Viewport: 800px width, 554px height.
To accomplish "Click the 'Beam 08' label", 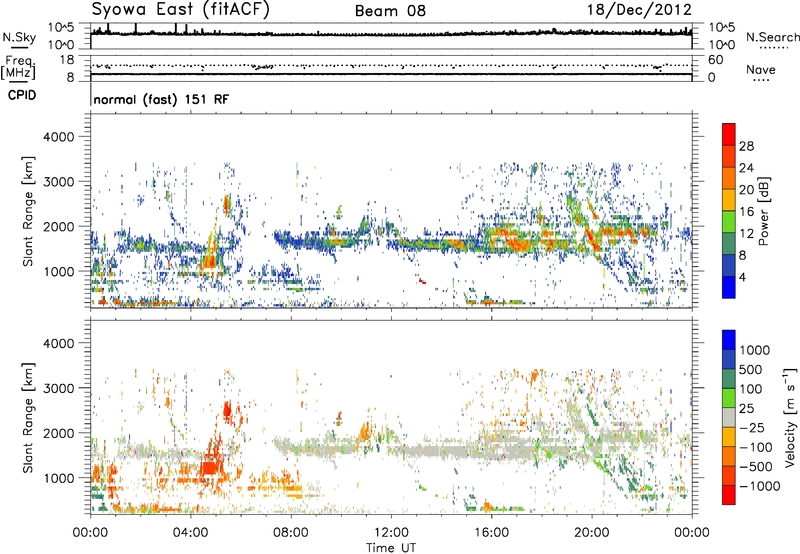I will coord(390,11).
